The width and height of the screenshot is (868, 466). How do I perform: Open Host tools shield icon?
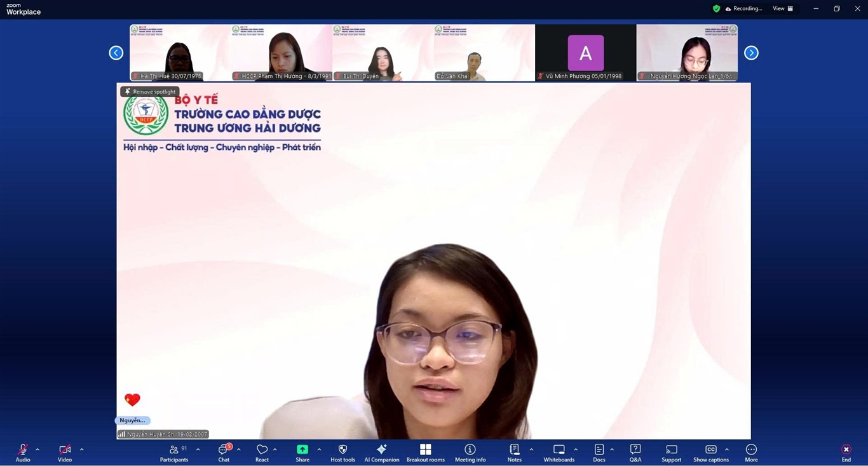pyautogui.click(x=342, y=450)
